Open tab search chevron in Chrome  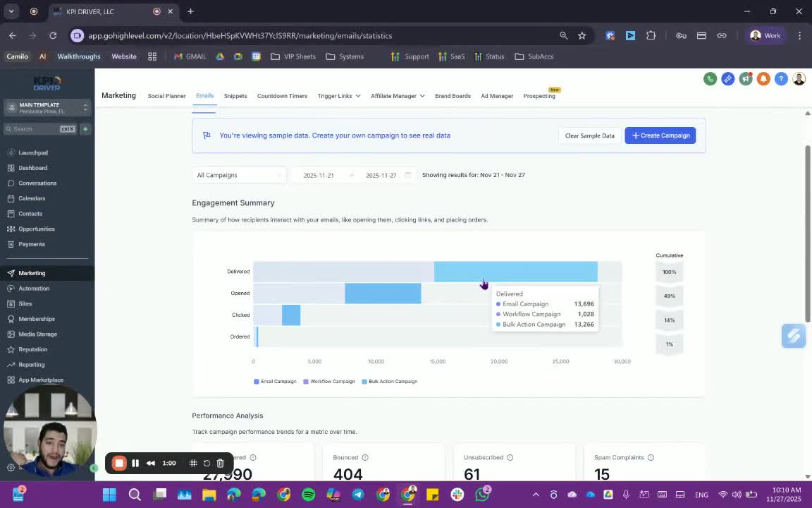click(11, 11)
